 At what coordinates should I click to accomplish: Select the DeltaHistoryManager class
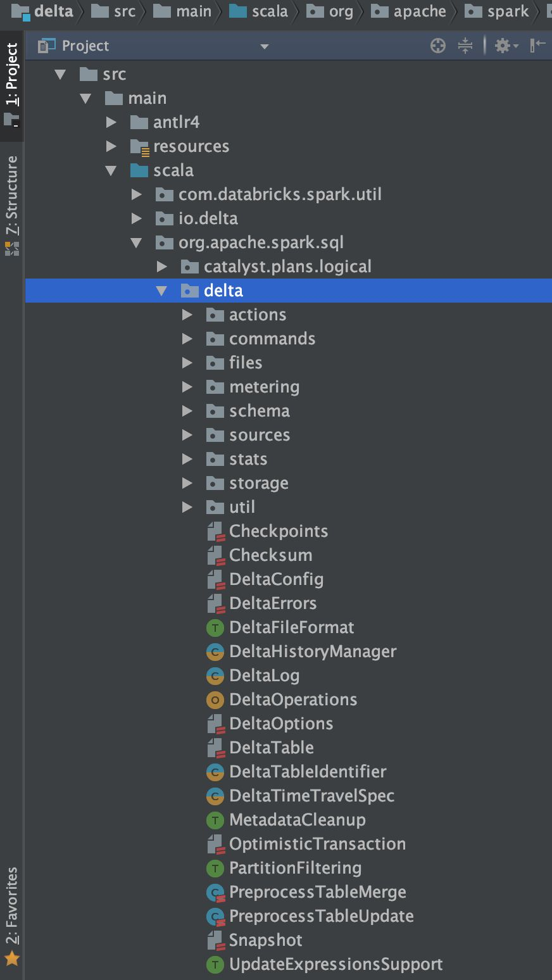point(313,651)
